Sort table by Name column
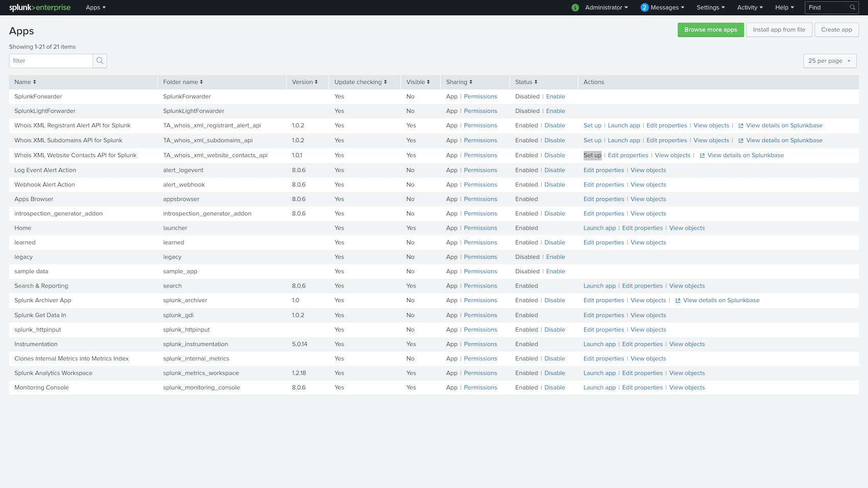The height and width of the screenshot is (488, 868). 25,82
